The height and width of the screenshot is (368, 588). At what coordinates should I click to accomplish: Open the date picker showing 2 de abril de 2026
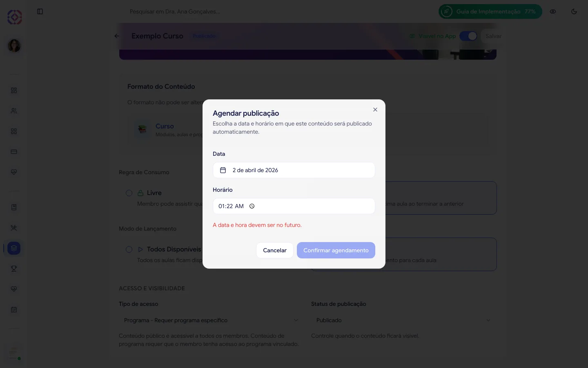[x=294, y=170]
